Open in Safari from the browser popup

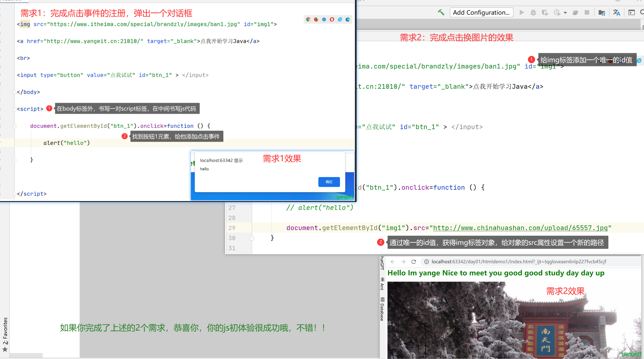pos(324,19)
